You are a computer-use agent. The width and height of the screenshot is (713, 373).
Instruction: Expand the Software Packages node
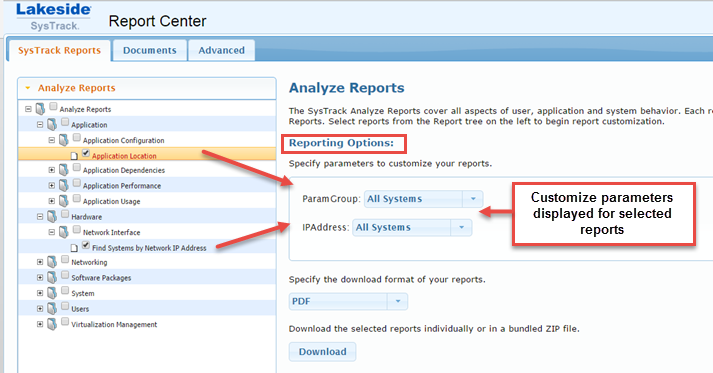point(40,277)
